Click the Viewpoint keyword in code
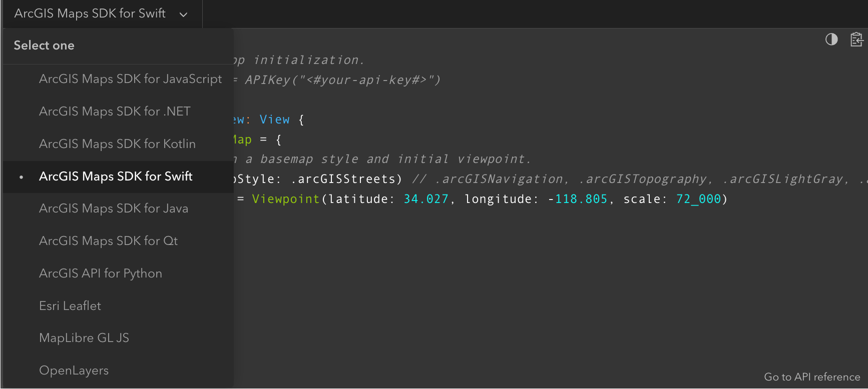This screenshot has width=868, height=389. 286,199
